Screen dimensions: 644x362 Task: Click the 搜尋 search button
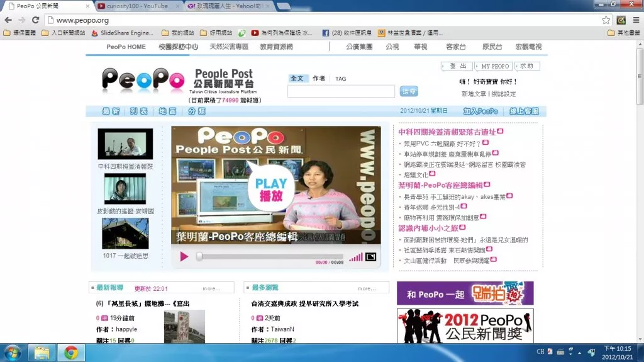click(409, 91)
